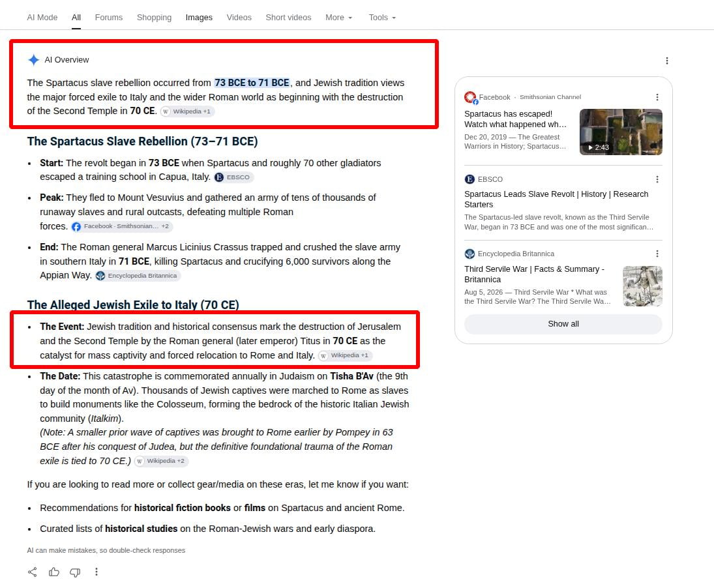Click the thumbs down feedback icon
Screen dimensions: 714x588
pos(75,572)
